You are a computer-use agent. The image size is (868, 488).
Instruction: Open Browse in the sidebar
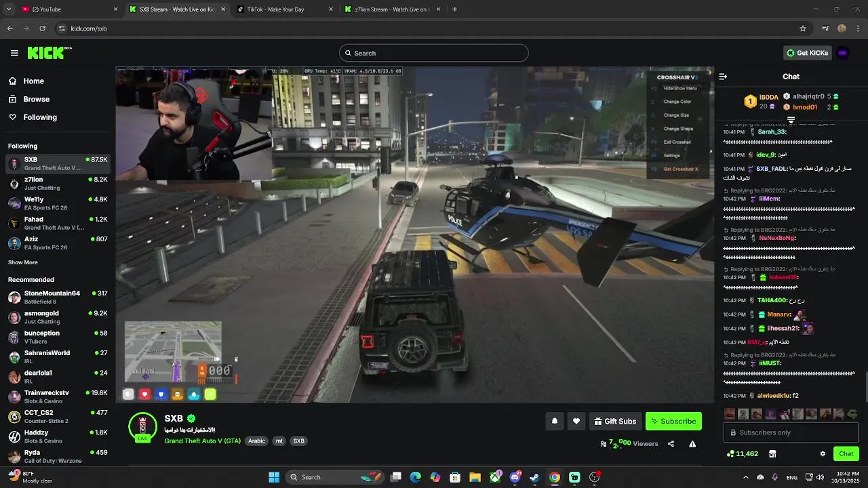pyautogui.click(x=36, y=99)
